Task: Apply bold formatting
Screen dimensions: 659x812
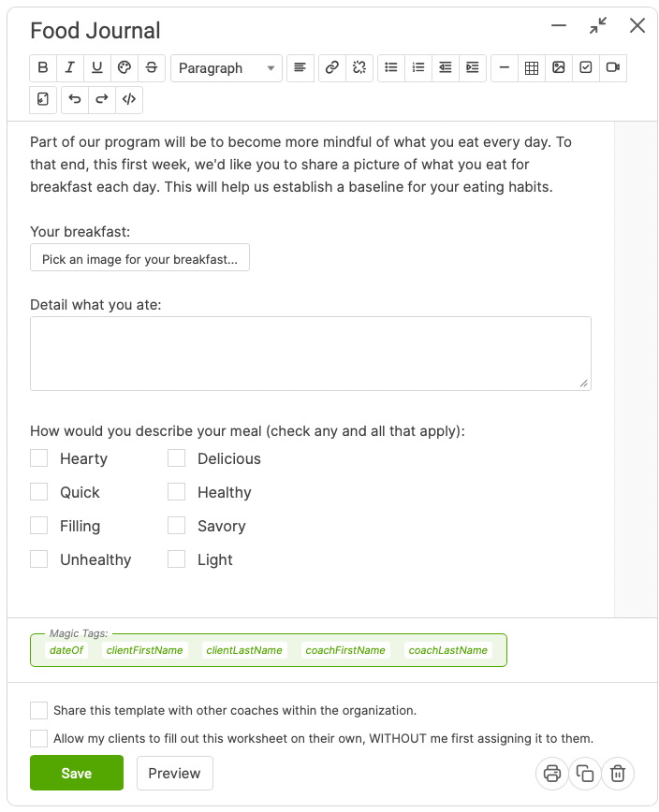Action: click(x=42, y=67)
